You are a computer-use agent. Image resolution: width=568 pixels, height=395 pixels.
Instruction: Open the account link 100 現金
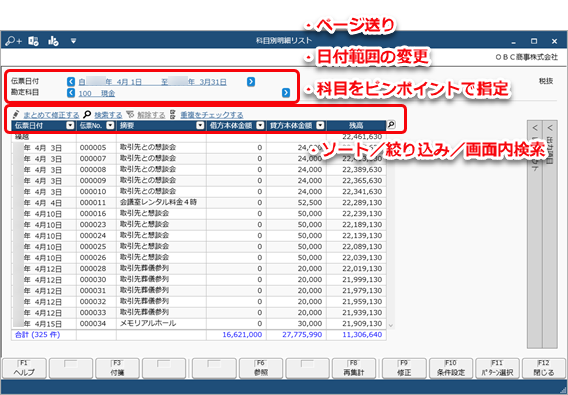pos(97,93)
